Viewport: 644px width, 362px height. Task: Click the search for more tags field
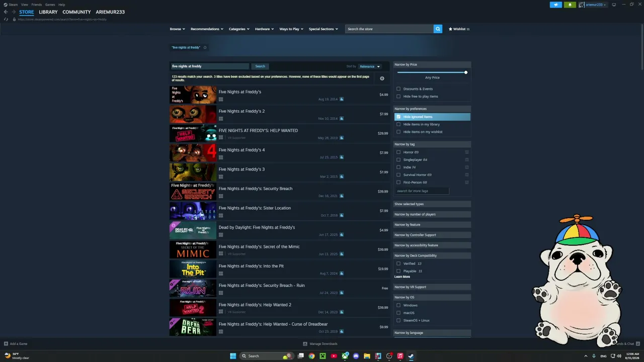422,191
